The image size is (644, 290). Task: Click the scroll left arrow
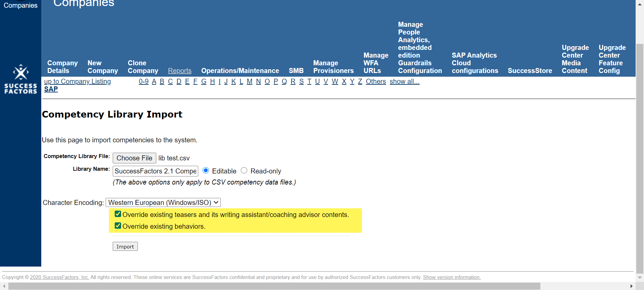[x=4, y=286]
